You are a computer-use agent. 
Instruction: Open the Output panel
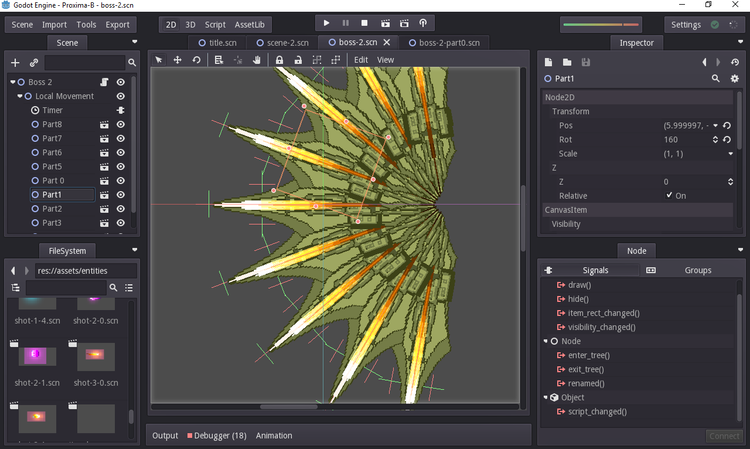point(165,436)
